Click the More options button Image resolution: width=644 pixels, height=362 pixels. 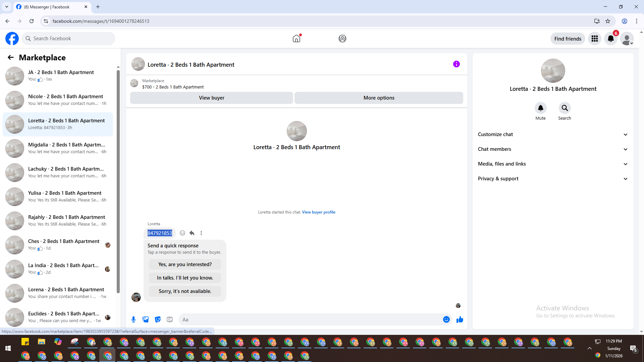379,98
